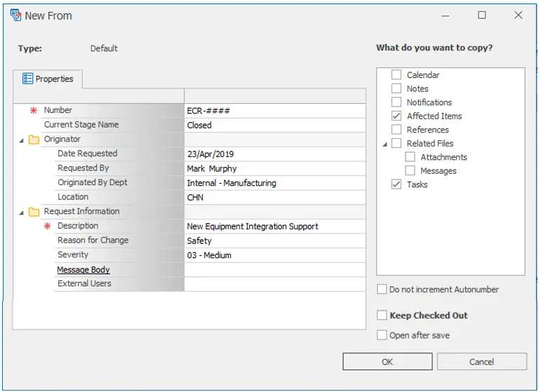Close the New From dialog window

click(518, 15)
